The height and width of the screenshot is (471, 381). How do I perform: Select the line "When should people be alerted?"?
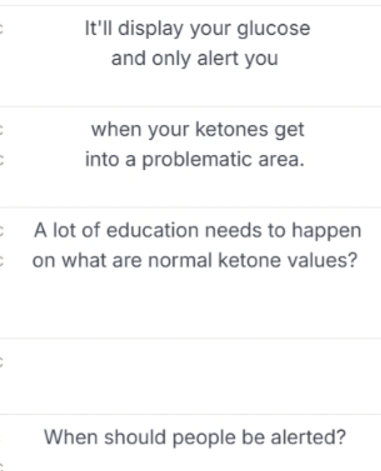pyautogui.click(x=195, y=437)
